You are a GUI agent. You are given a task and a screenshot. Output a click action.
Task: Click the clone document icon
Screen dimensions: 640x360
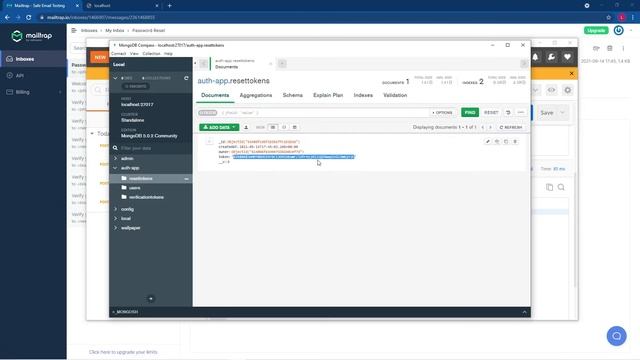[x=506, y=142]
